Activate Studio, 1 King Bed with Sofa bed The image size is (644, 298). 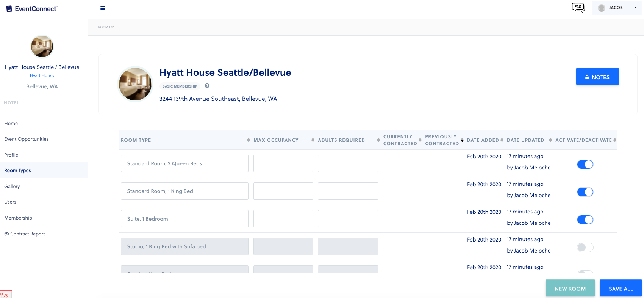(585, 247)
